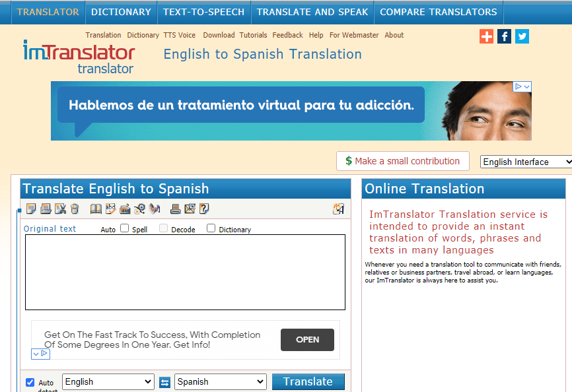Open the virtual keyboard icon

[125, 209]
